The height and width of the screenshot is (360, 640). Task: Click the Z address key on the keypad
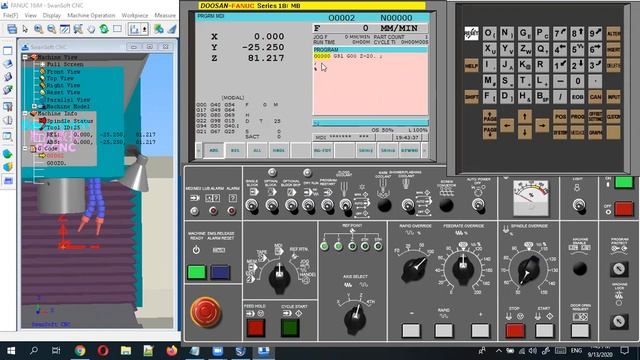524,49
